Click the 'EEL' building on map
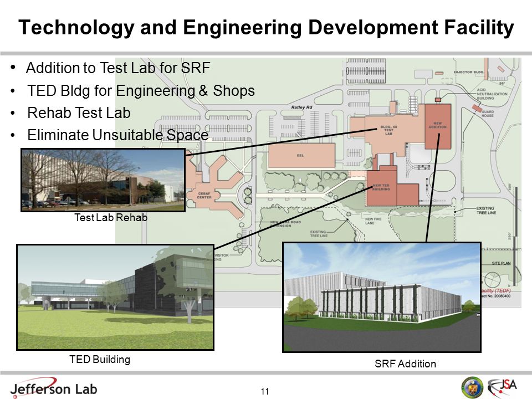 click(x=301, y=156)
